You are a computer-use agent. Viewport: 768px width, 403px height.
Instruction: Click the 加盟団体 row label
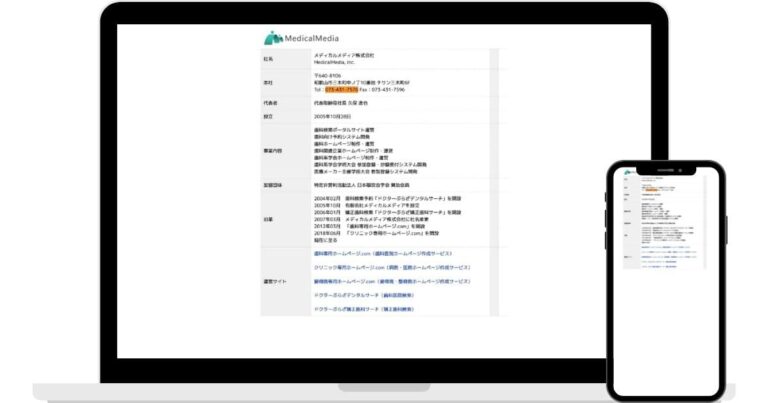[x=272, y=185]
